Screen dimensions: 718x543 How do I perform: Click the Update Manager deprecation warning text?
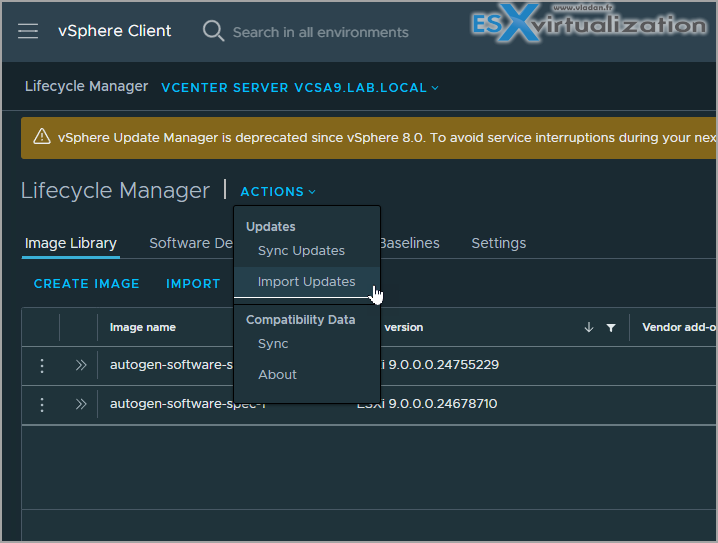pos(387,137)
